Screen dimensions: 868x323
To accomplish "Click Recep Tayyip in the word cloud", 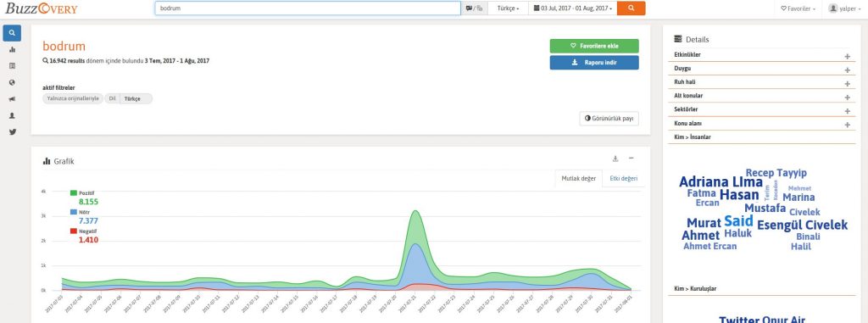I will tap(776, 173).
